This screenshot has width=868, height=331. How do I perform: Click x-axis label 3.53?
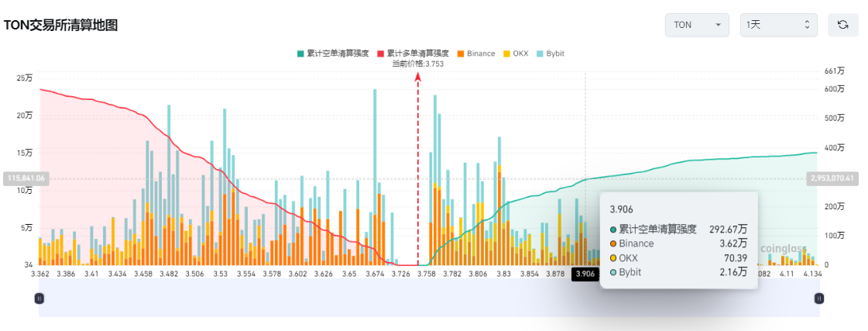pos(221,274)
